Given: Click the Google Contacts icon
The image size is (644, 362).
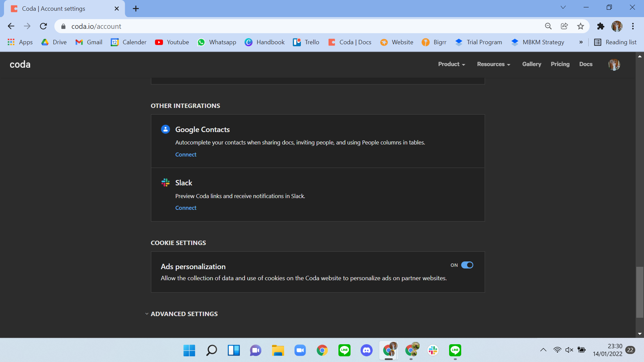Looking at the screenshot, I should (165, 129).
